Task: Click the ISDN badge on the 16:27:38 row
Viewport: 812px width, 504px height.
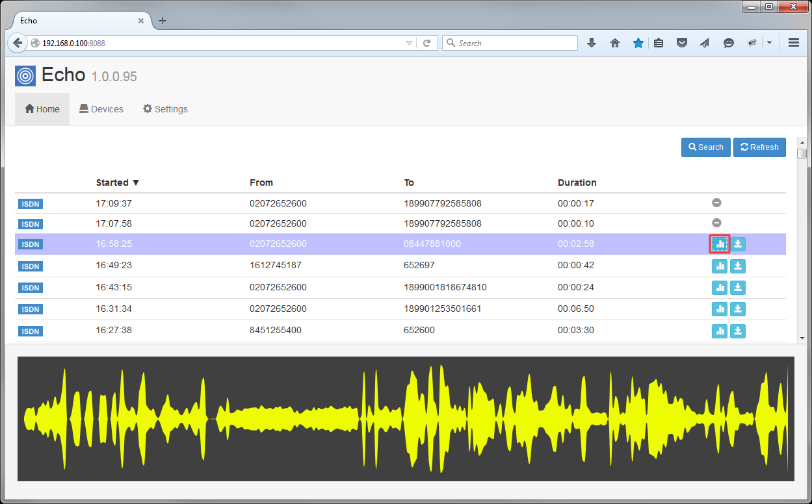Action: [x=31, y=331]
